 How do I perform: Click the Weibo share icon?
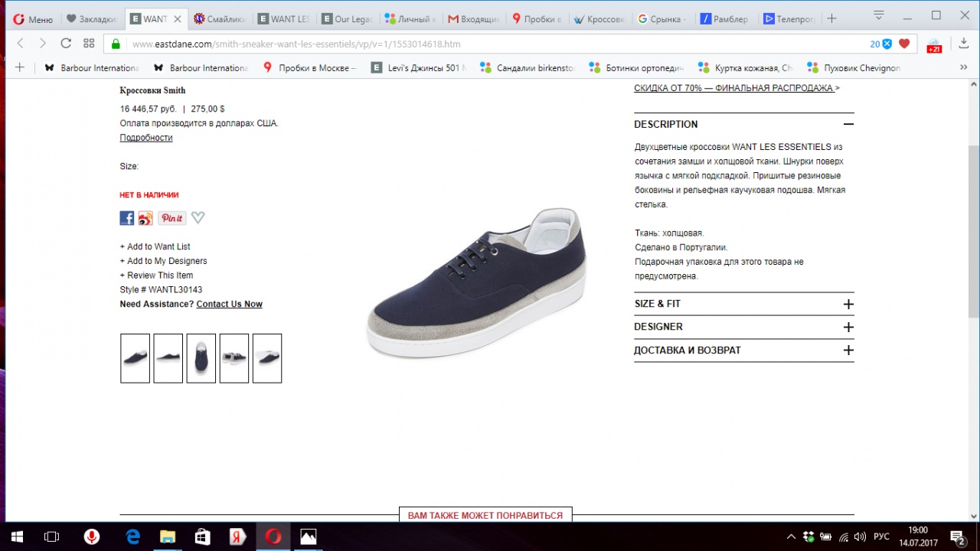click(x=145, y=218)
